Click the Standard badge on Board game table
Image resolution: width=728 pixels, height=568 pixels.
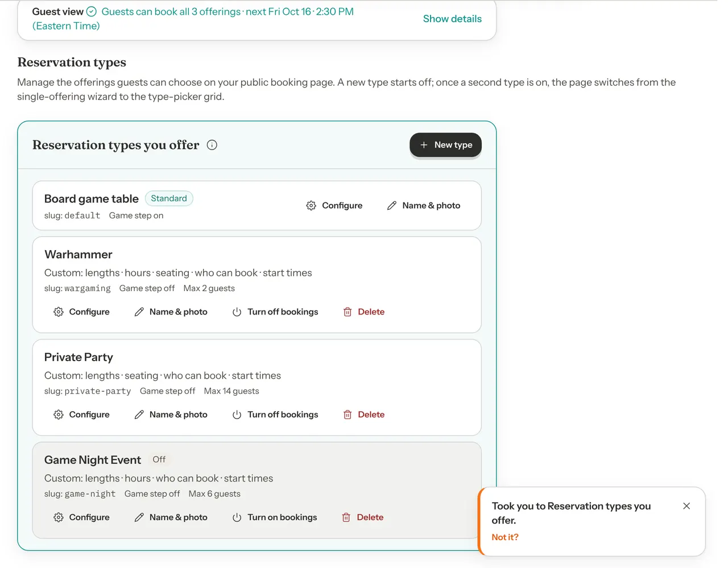(169, 198)
